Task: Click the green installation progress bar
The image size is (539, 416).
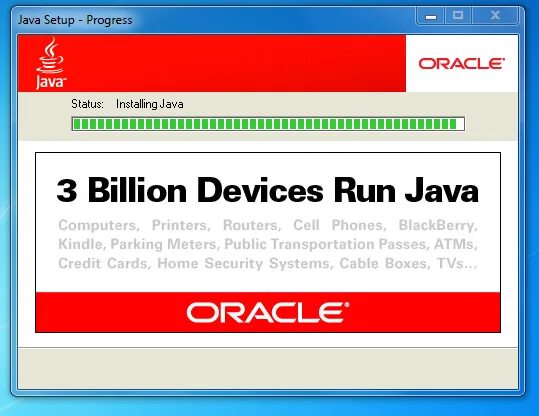Action: [268, 124]
